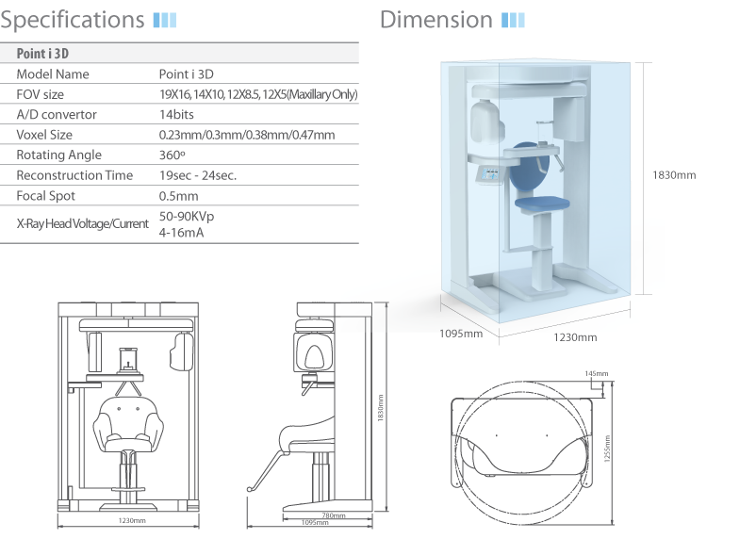The image size is (756, 539).
Task: Click the '1095mm' label under side view
Action: point(315,522)
